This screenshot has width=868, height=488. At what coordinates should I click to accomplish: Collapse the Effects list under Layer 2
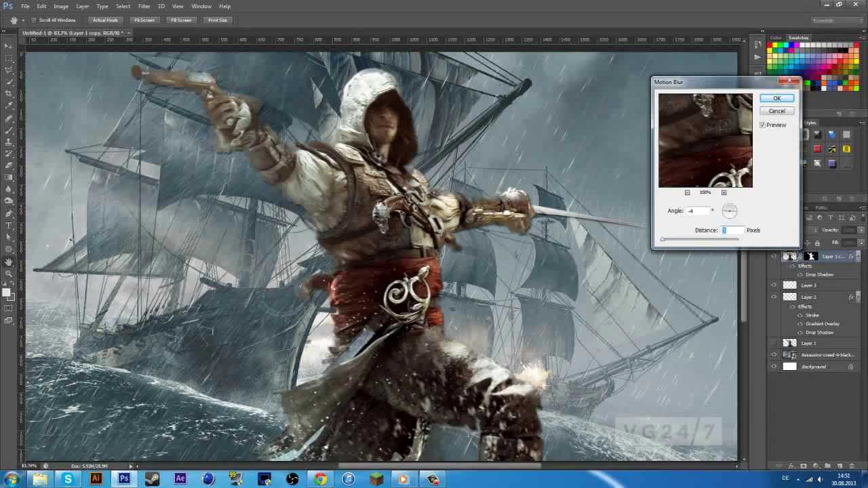coord(856,296)
